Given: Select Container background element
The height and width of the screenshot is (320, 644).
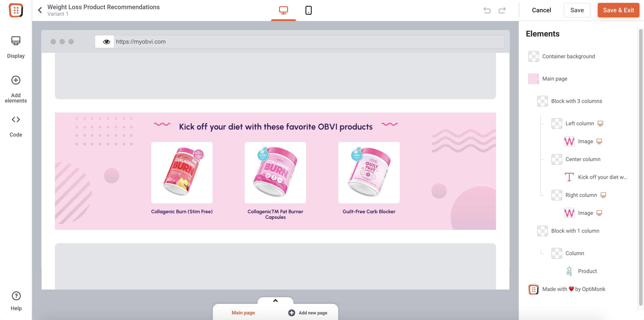Looking at the screenshot, I should click(568, 56).
